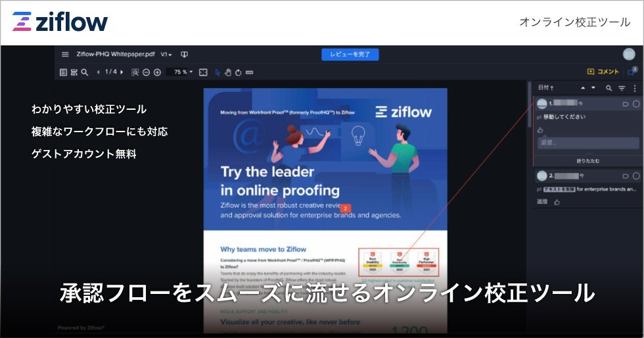Screen dimensions: 644x338
Task: Toggle the fit-to-screen icon
Action: [x=203, y=72]
